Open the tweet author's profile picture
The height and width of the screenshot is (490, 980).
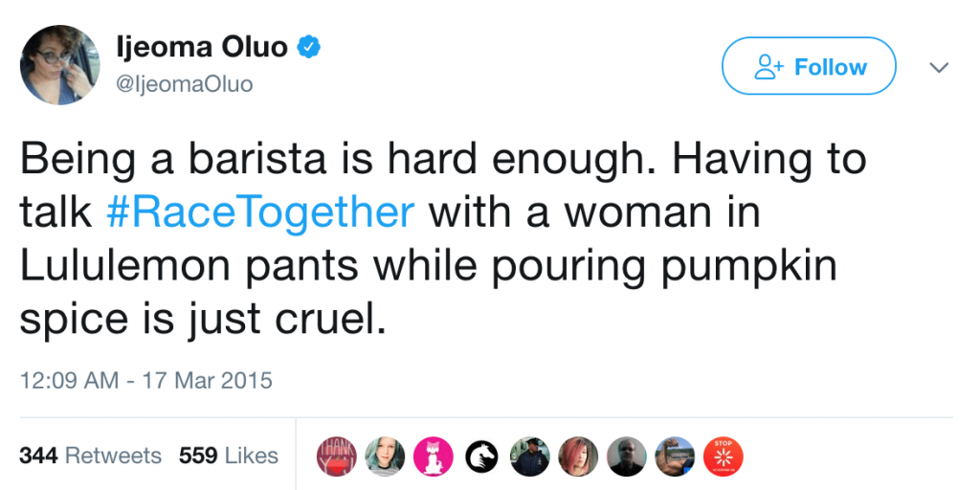[58, 65]
